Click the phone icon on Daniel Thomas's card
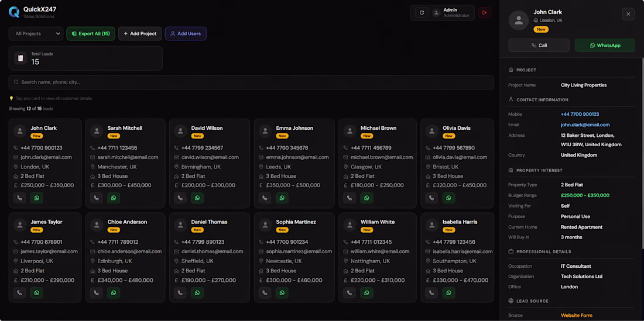 (x=180, y=293)
